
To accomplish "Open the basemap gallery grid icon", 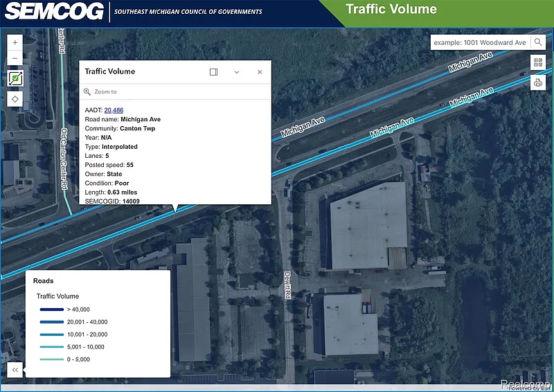I will [539, 63].
